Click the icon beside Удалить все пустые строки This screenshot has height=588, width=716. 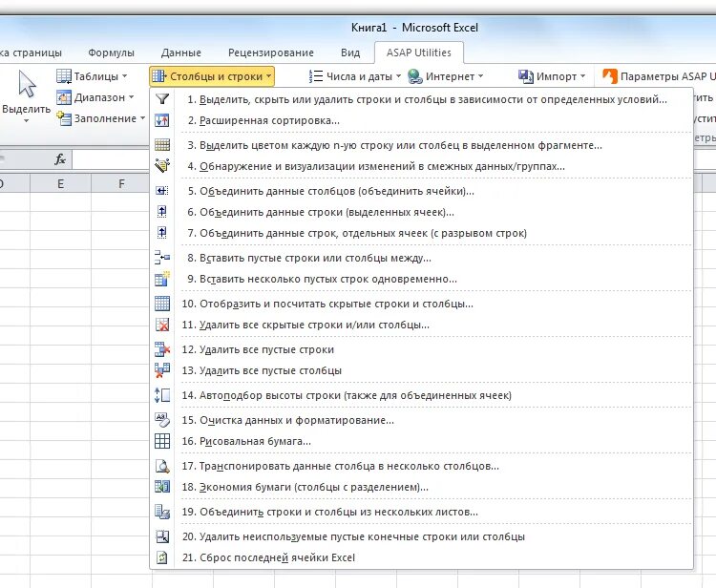(162, 349)
